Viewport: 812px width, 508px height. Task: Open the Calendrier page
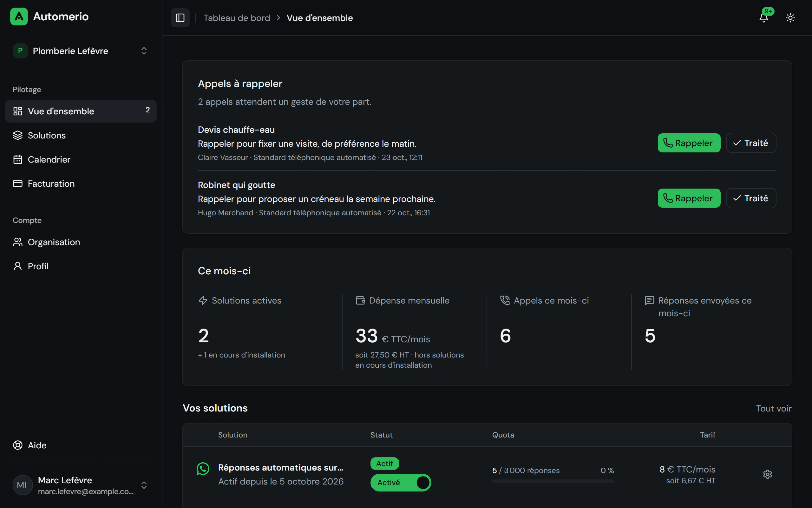coord(81,159)
